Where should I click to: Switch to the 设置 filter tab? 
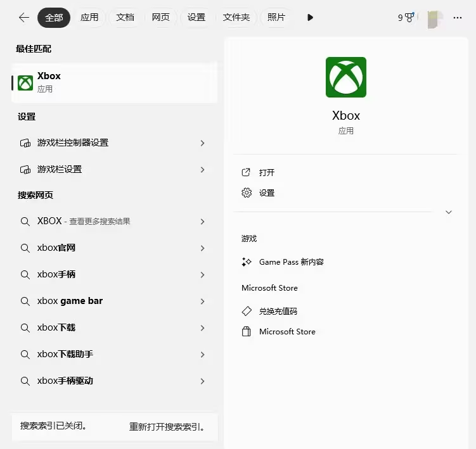(x=196, y=17)
